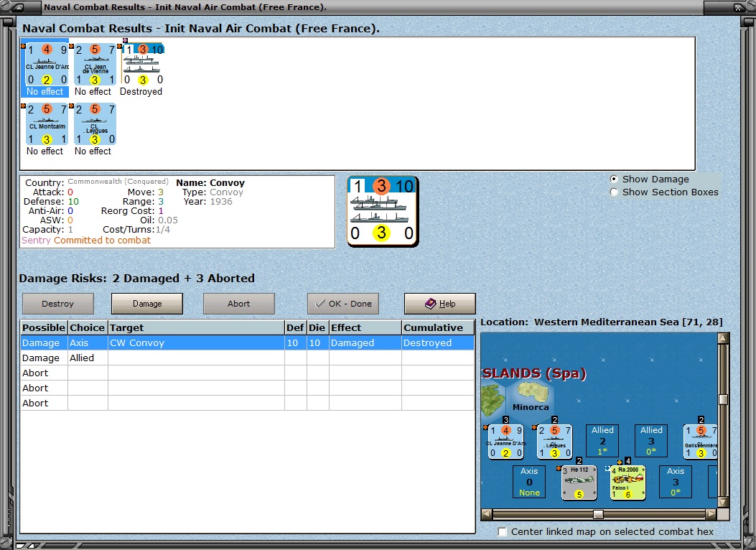Screen dimensions: 756x550
Task: Close the Naval Combat Results window
Action: coord(739,7)
